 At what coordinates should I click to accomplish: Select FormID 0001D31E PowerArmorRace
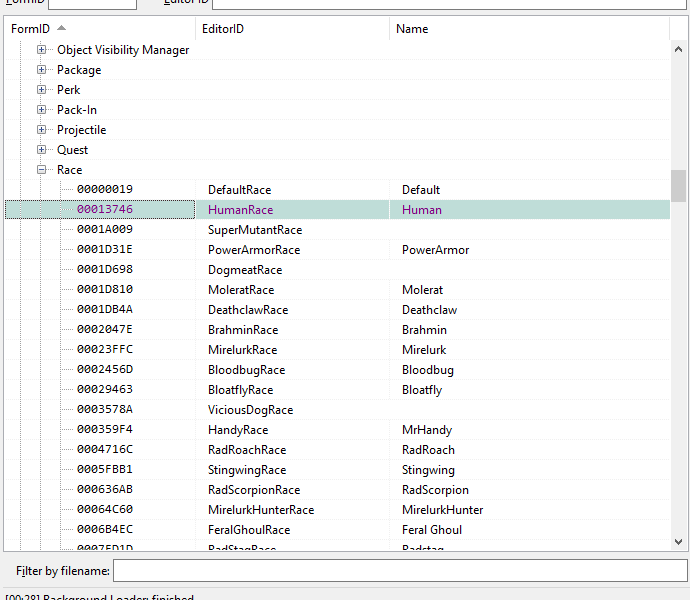pyautogui.click(x=254, y=250)
